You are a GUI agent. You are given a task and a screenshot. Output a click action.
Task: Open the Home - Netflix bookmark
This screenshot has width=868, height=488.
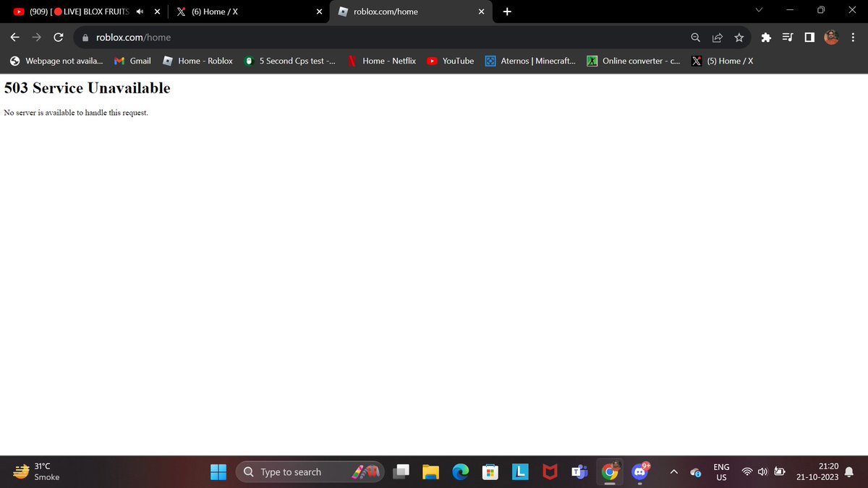click(382, 61)
